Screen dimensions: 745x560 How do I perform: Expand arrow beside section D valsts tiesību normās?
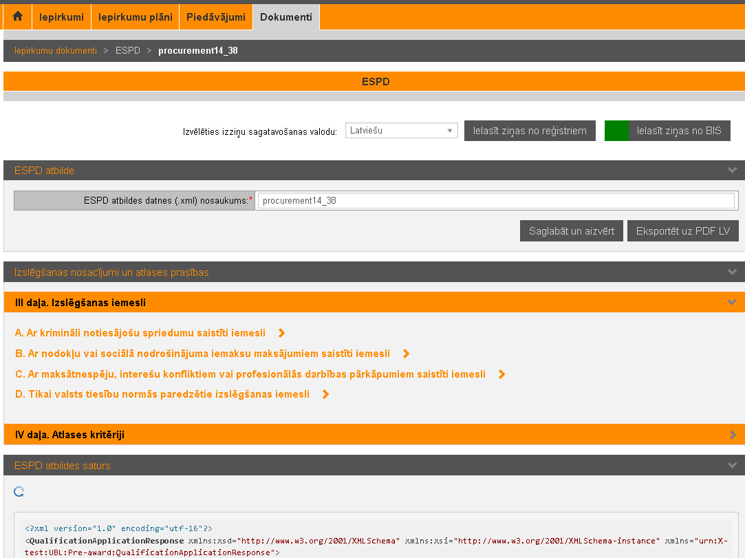tap(325, 395)
